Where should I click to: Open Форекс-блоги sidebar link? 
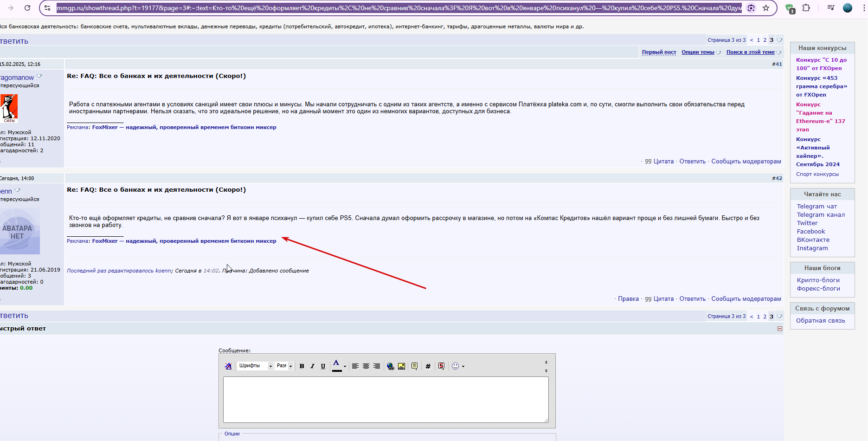pyautogui.click(x=818, y=289)
